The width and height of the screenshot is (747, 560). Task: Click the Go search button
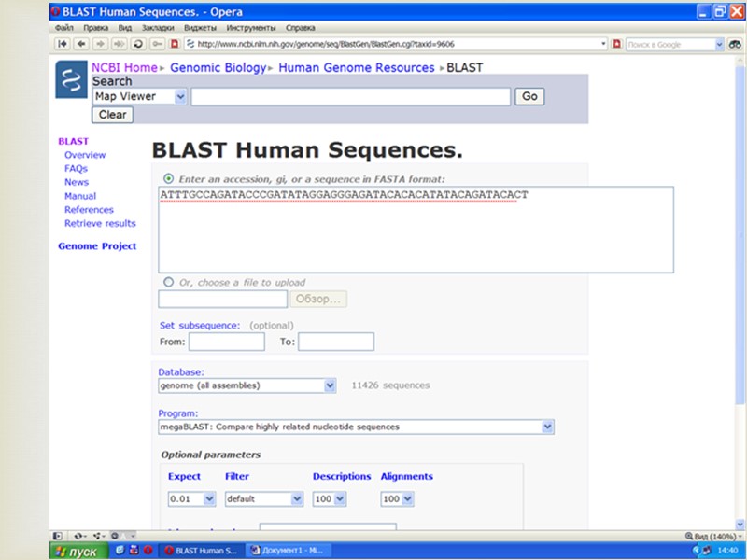(529, 97)
